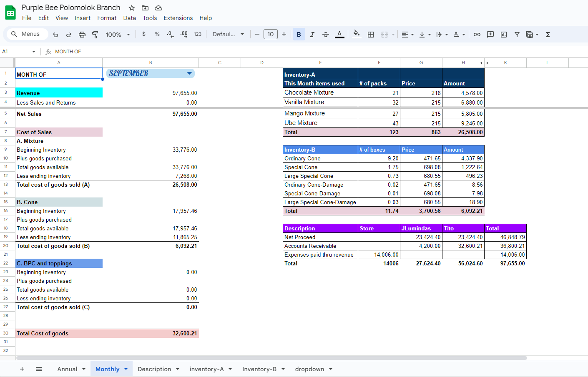The image size is (588, 377).
Task: Toggle strikethrough formatting
Action: point(326,35)
